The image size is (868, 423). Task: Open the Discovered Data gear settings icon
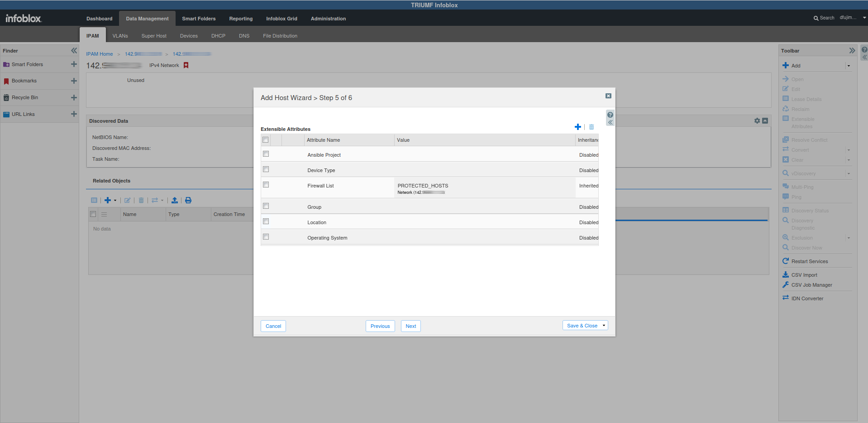(757, 121)
